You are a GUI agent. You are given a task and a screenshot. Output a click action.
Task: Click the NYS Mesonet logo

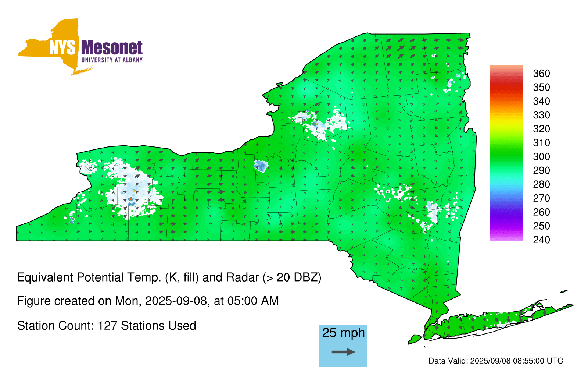pos(80,47)
